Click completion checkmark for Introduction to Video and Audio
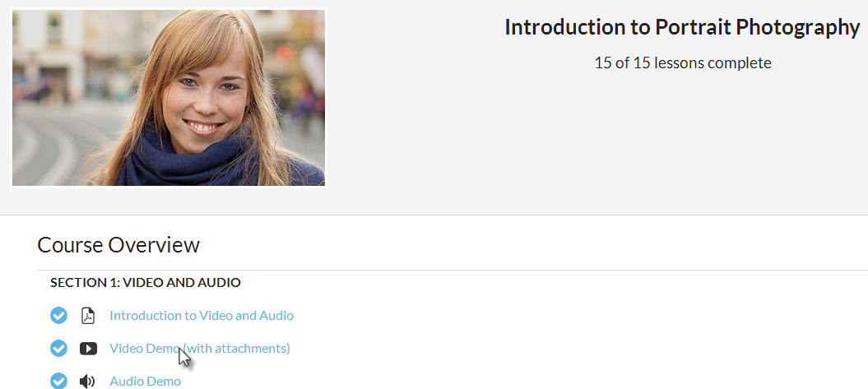The image size is (868, 389). 58,316
